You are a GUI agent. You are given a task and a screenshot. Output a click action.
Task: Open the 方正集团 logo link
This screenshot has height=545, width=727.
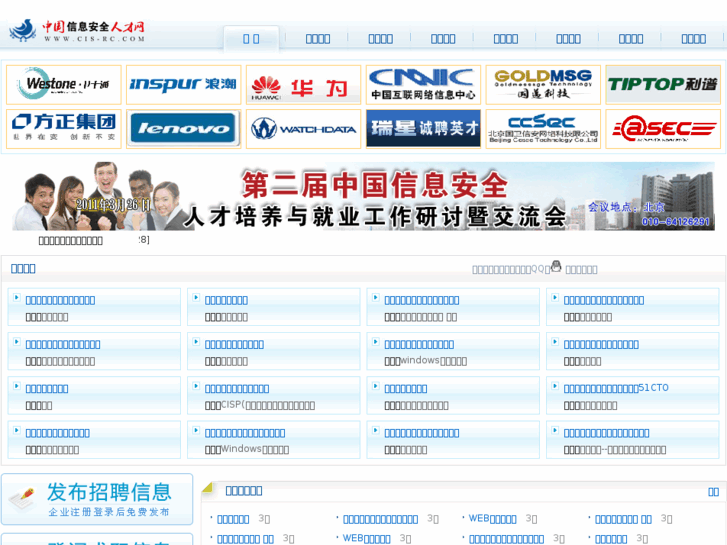(x=64, y=129)
